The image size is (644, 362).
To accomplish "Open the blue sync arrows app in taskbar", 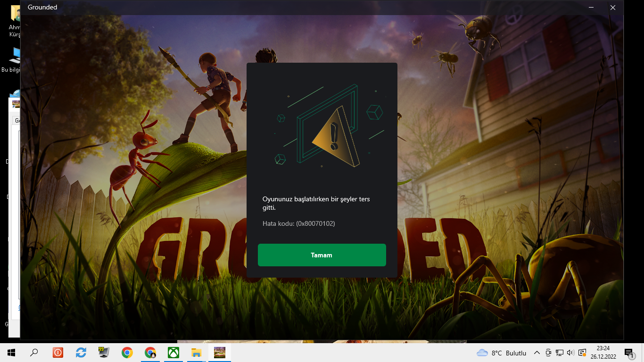I will pos(81,353).
